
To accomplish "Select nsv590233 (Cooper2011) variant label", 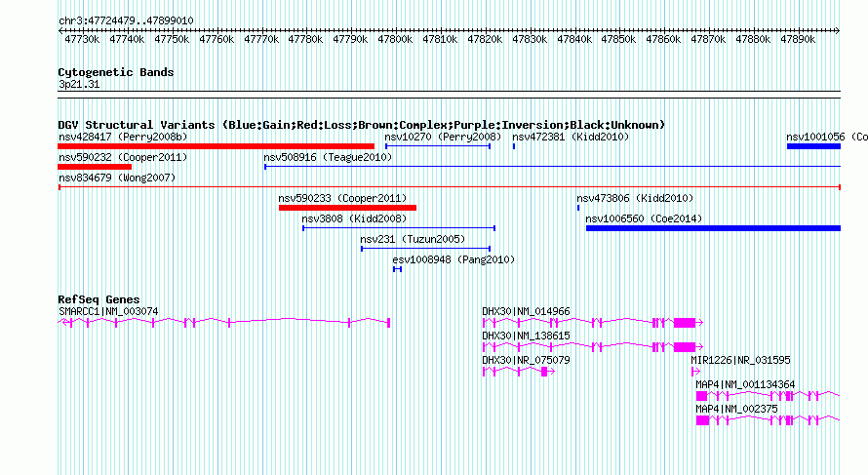I will (x=342, y=198).
